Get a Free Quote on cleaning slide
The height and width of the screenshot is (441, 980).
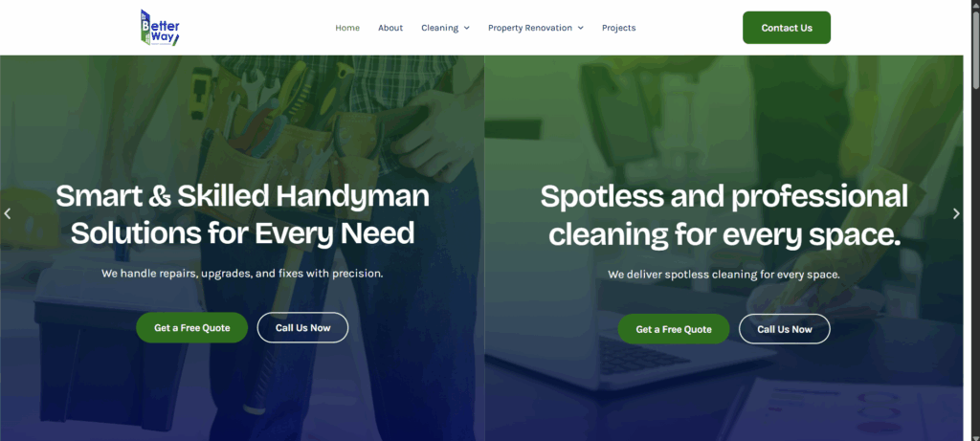[674, 329]
